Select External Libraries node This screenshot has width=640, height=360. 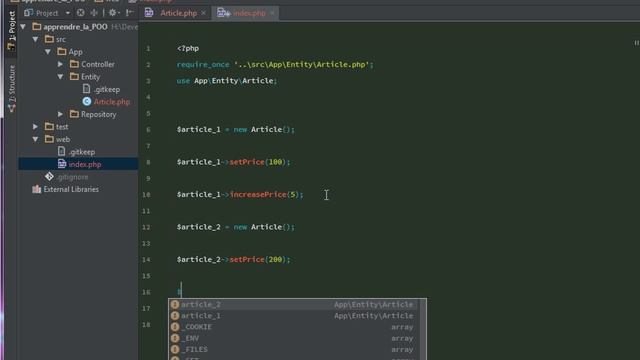pyautogui.click(x=71, y=189)
